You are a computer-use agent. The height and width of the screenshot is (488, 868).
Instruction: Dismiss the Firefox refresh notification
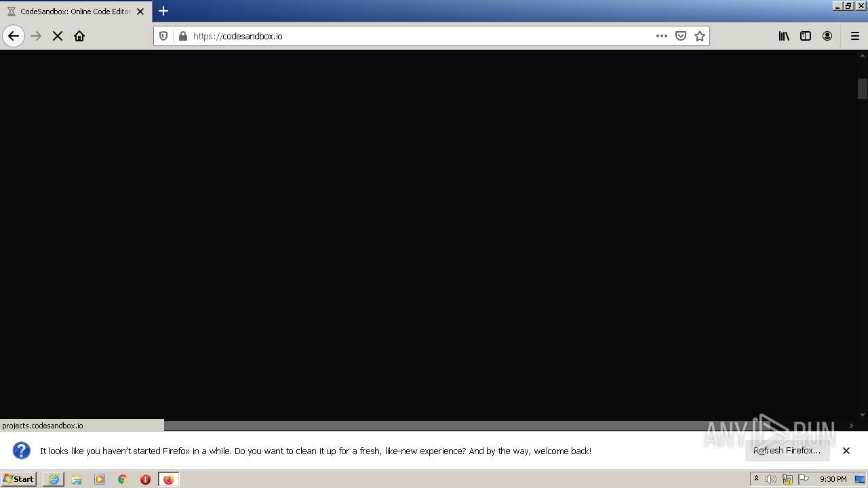coord(846,451)
